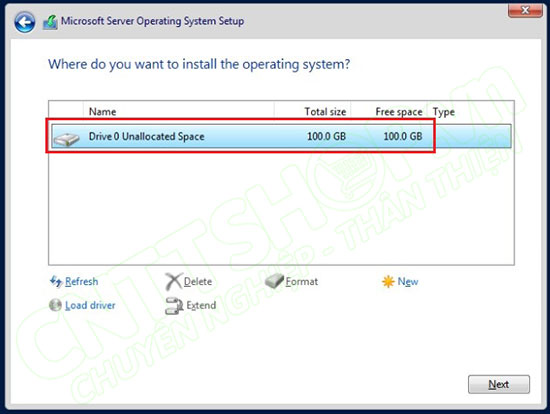550x414 pixels.
Task: Click the Delete X icon
Action: pos(174,281)
